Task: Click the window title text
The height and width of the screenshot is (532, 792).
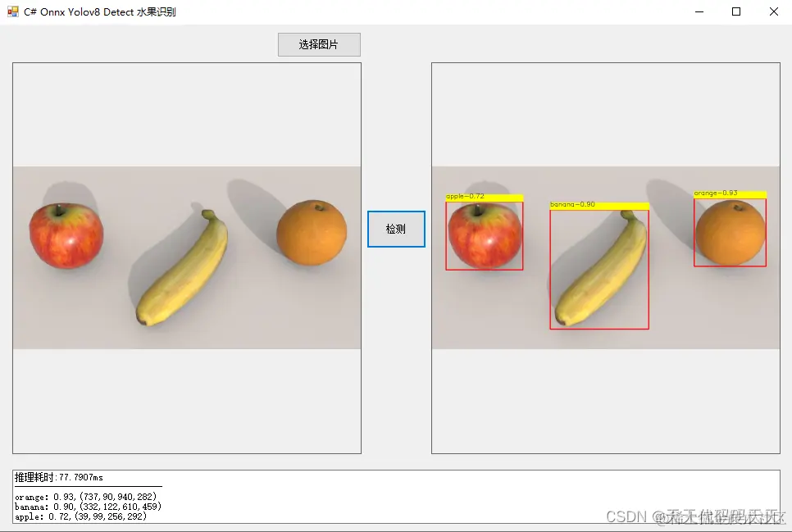Action: point(100,11)
